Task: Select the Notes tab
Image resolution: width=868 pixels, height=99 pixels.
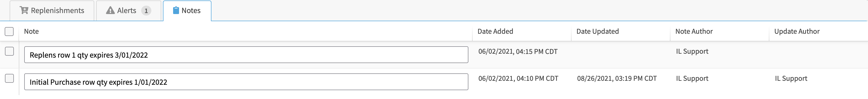Action: tap(187, 11)
